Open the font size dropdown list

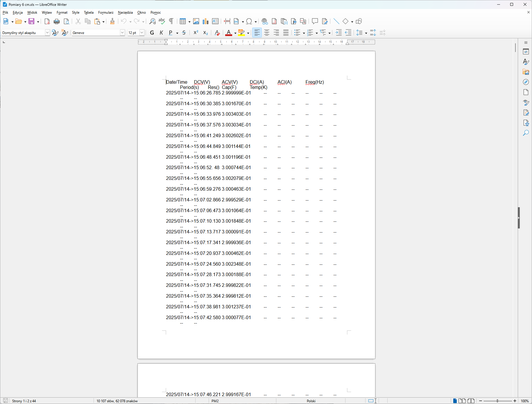(142, 33)
